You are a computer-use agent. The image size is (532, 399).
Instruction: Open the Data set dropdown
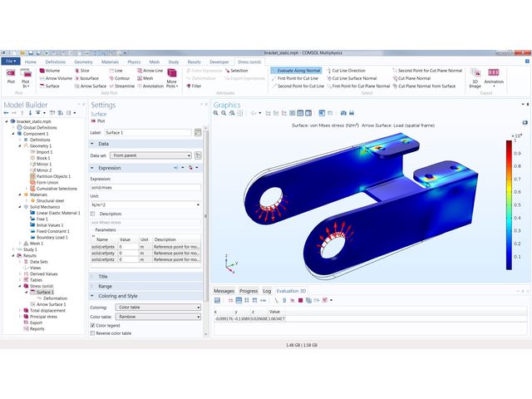click(x=151, y=155)
